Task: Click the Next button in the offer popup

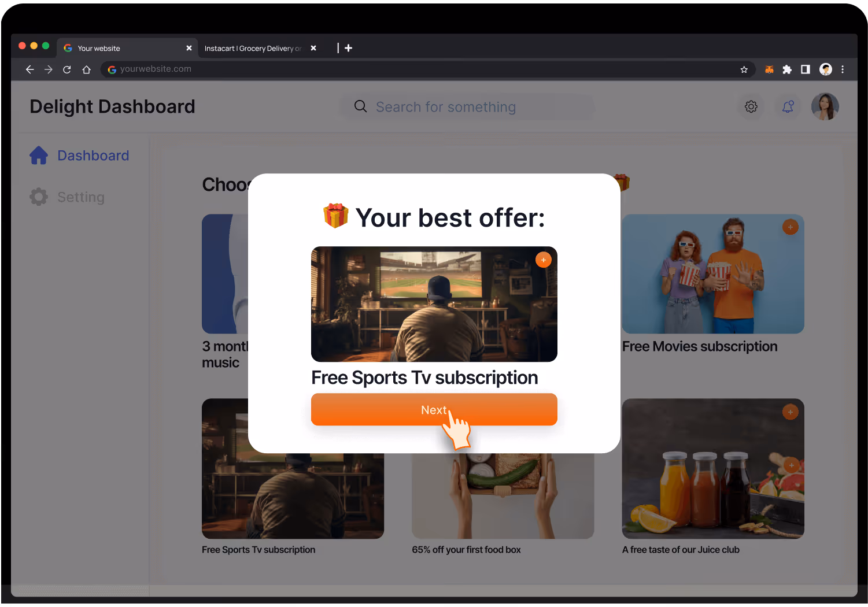Action: pos(434,409)
